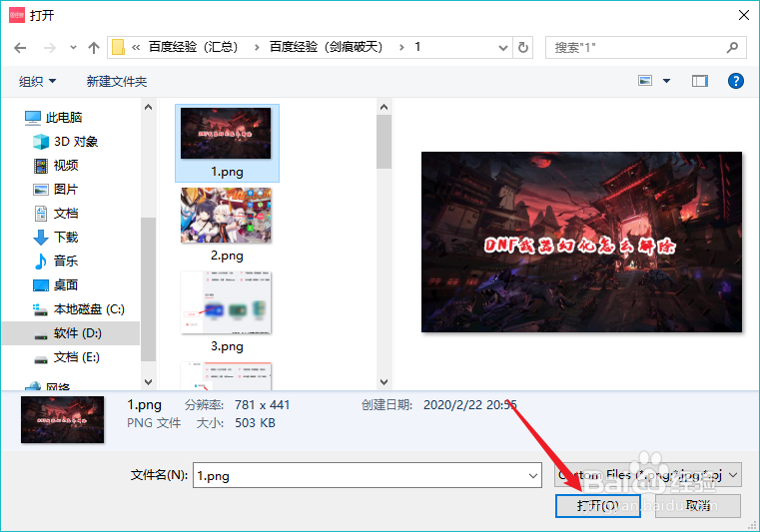Click the 此电脑 monitor icon

pyautogui.click(x=33, y=118)
